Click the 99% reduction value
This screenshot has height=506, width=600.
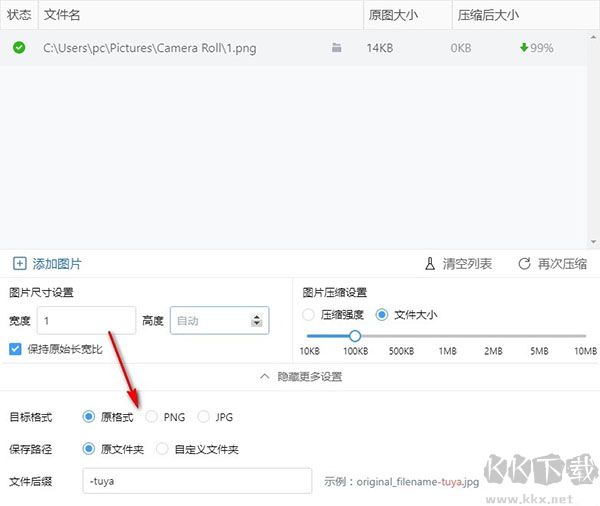coord(541,48)
